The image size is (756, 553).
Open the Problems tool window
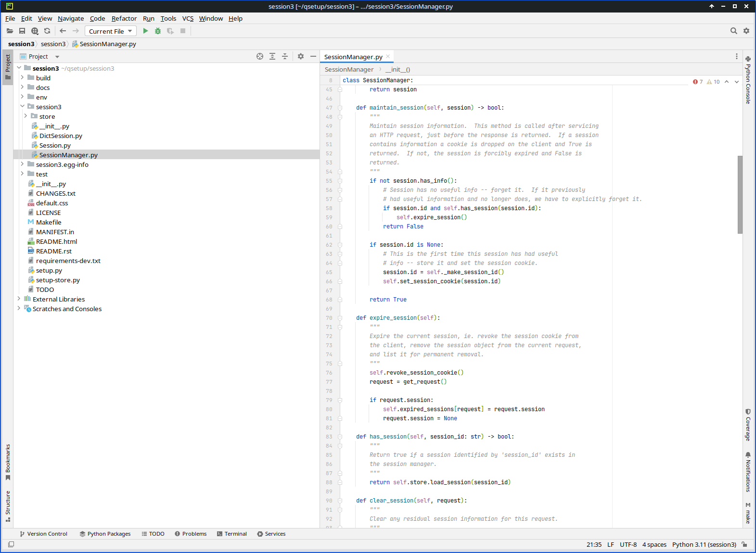[191, 534]
